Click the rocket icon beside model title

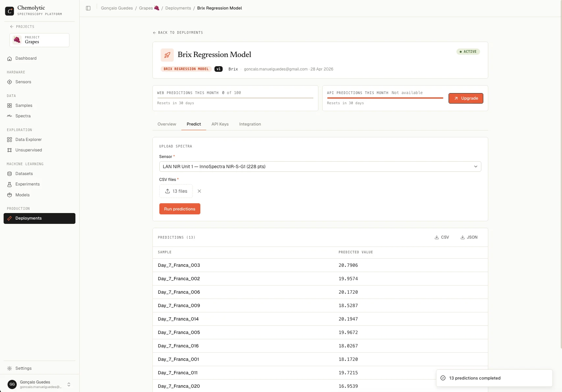tap(167, 55)
